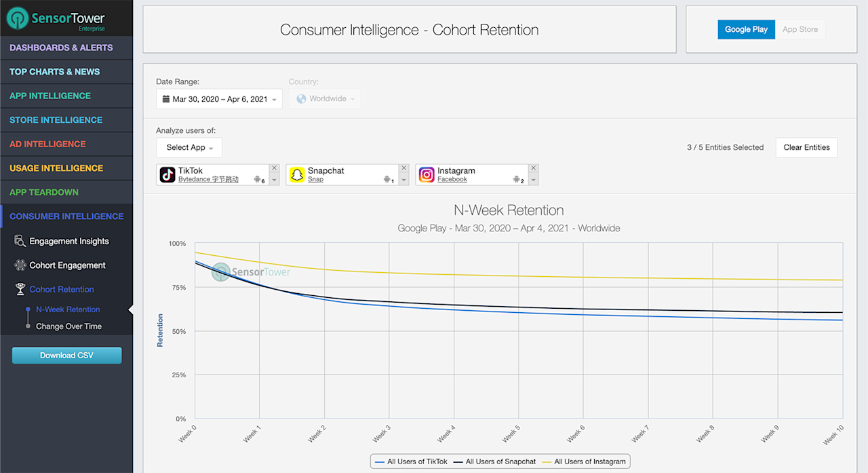
Task: Click the Cohort Engagement group icon
Action: pyautogui.click(x=20, y=265)
